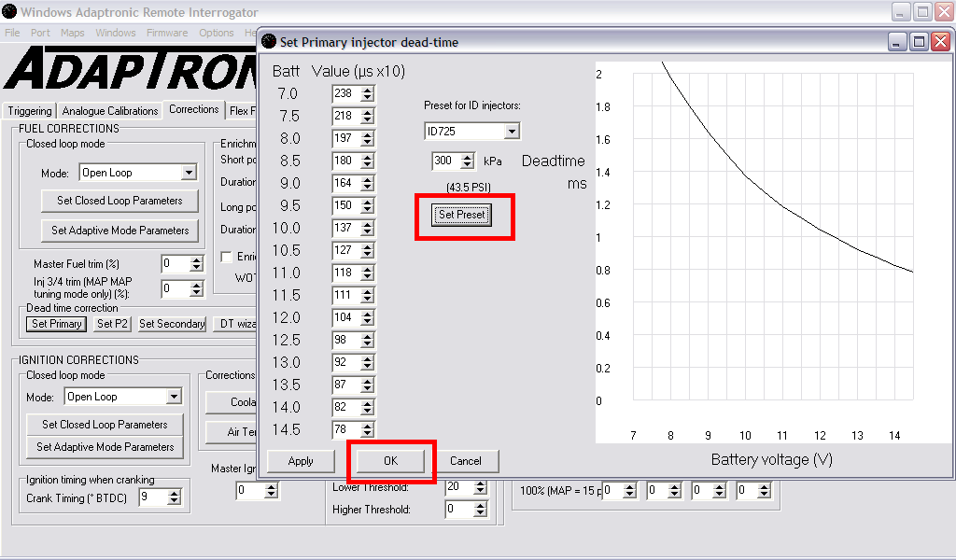This screenshot has height=560, width=956.
Task: Open the Firmware menu
Action: point(167,33)
